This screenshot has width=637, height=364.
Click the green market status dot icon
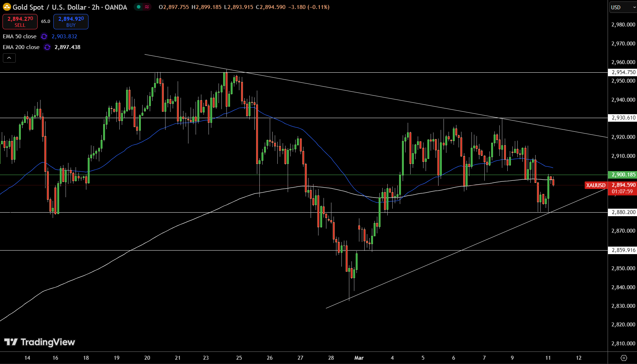(x=139, y=7)
